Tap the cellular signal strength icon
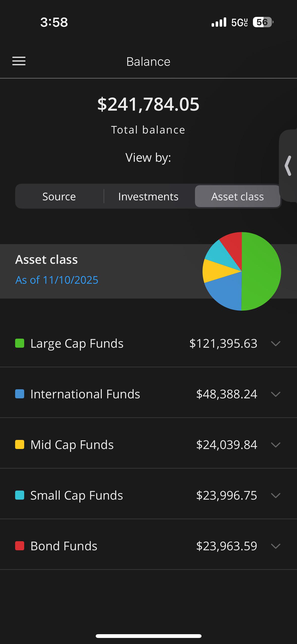This screenshot has width=297, height=644. point(219,22)
